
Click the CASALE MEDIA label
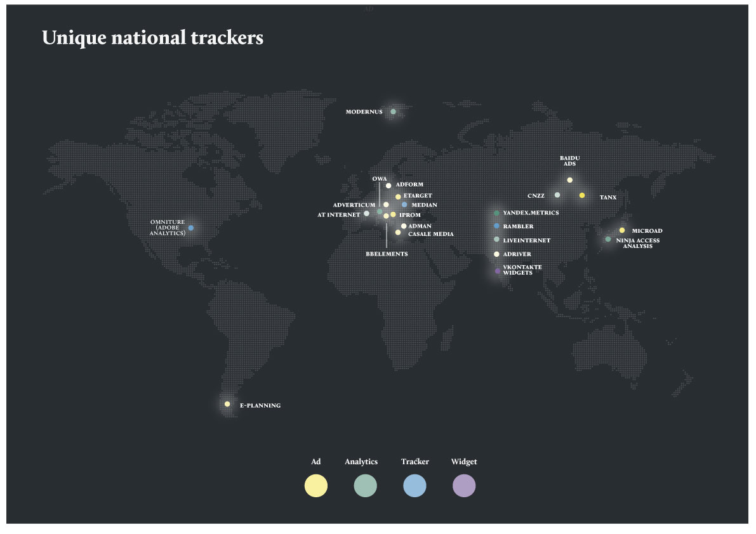431,234
